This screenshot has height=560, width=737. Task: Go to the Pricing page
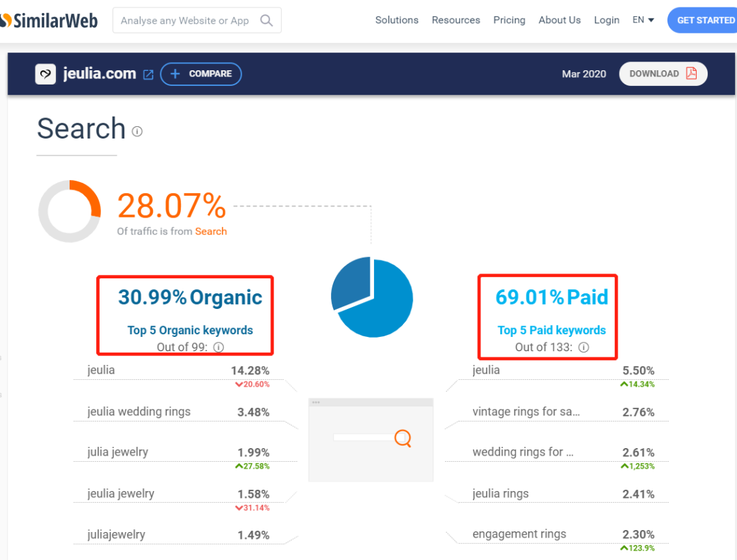click(509, 20)
